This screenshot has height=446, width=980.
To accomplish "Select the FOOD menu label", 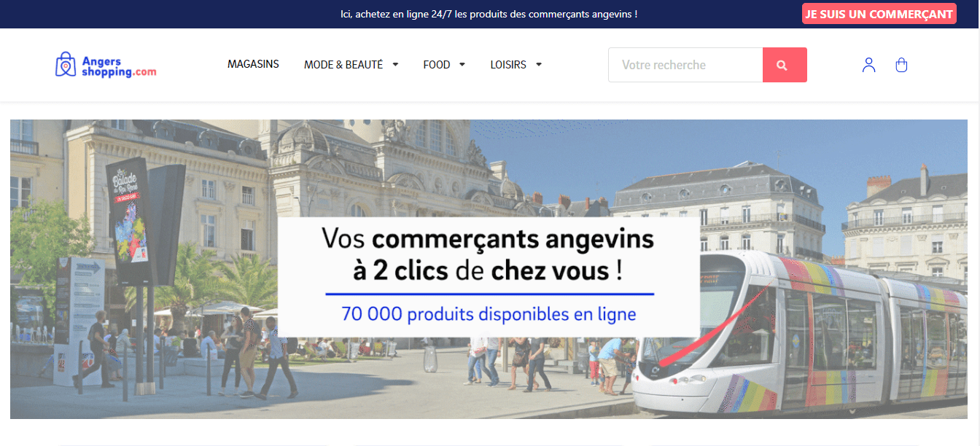I will tap(436, 65).
